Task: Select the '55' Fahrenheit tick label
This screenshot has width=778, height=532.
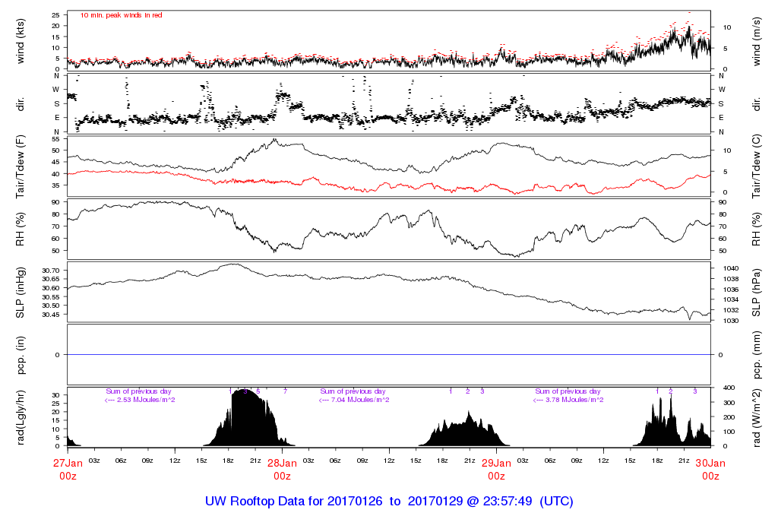Action: click(55, 139)
